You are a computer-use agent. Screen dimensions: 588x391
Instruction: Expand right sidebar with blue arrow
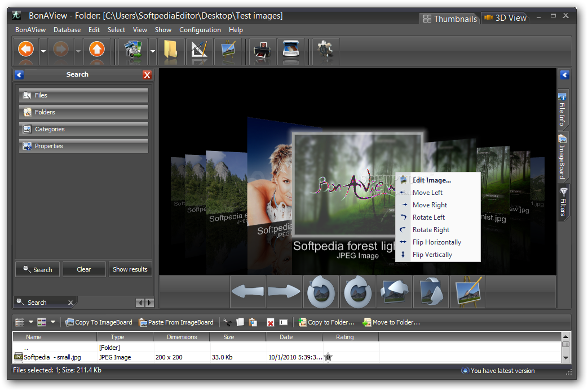[x=565, y=74]
